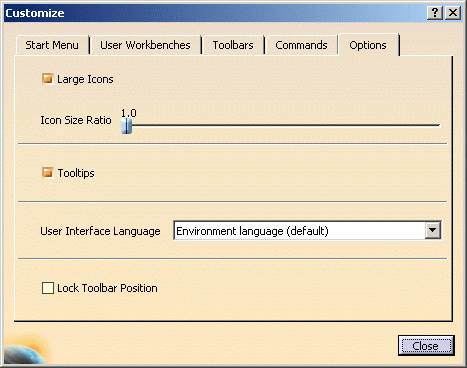Open the User Workbenches tab

[x=145, y=45]
